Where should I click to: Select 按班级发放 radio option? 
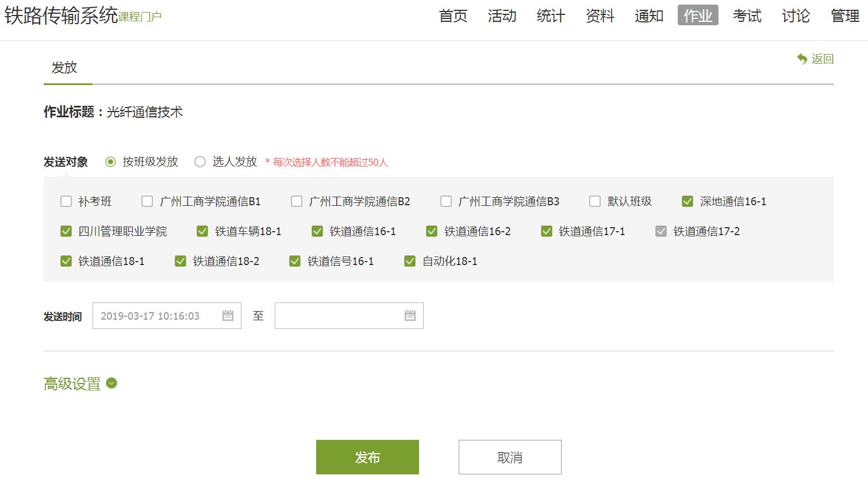pos(111,162)
